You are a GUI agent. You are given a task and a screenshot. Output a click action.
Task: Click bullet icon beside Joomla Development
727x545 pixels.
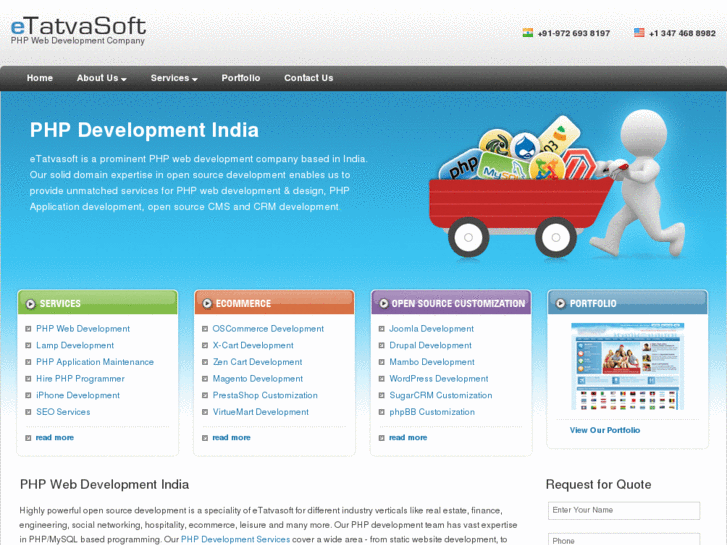coord(382,329)
